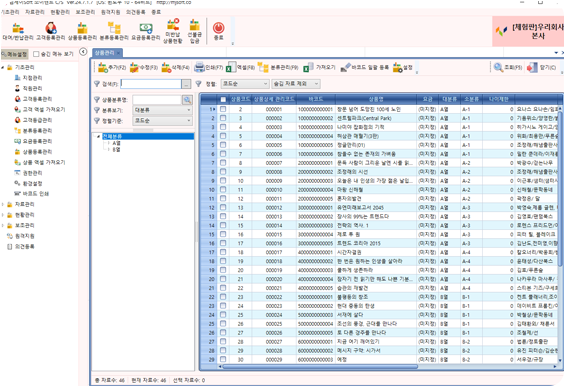The image size is (565, 387).
Task: Open 분류보기 대분류 dropdown
Action: 163,110
